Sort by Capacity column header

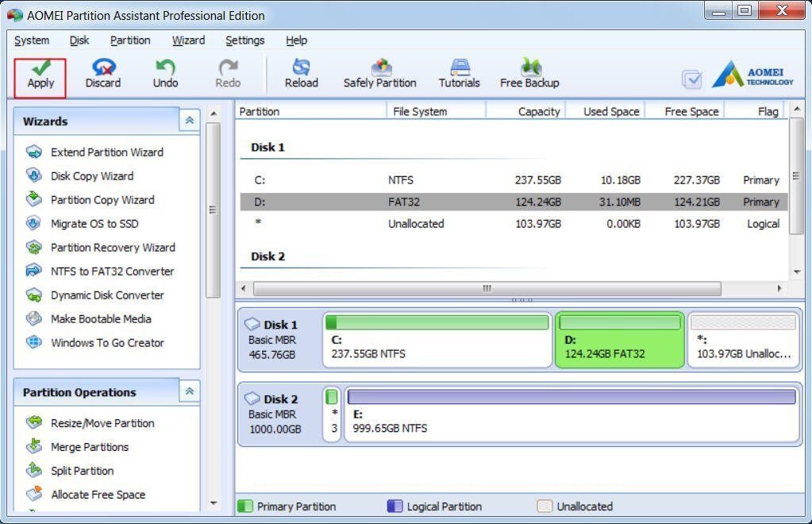pos(525,111)
